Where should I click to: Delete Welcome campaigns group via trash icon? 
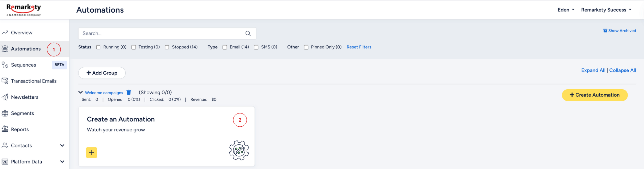[129, 92]
